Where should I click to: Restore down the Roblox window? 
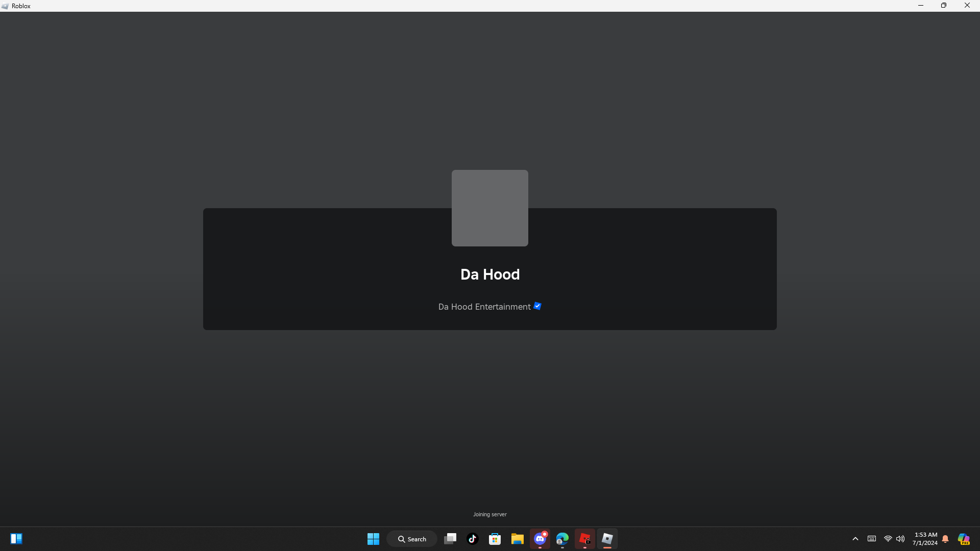pyautogui.click(x=944, y=6)
